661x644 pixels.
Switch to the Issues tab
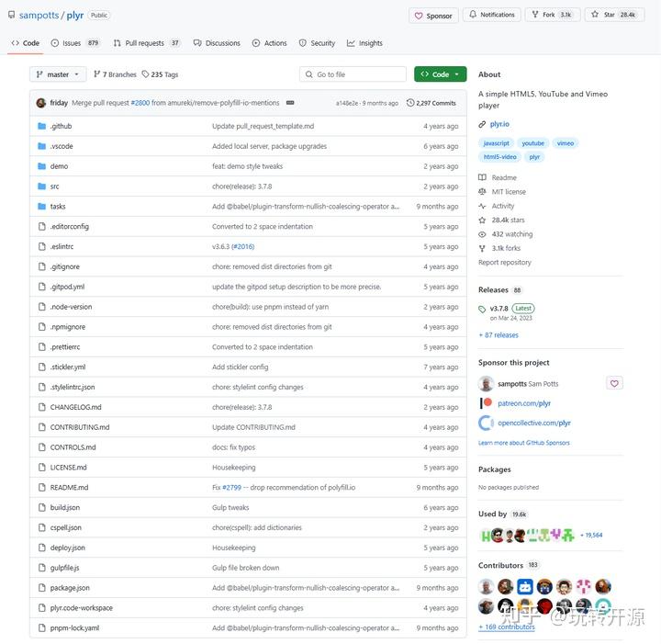pyautogui.click(x=75, y=43)
